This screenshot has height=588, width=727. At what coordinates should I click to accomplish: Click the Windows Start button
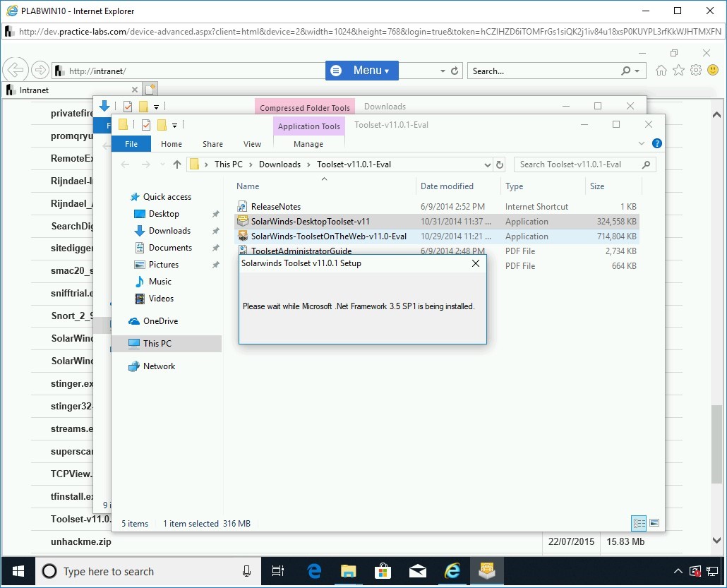[x=18, y=571]
